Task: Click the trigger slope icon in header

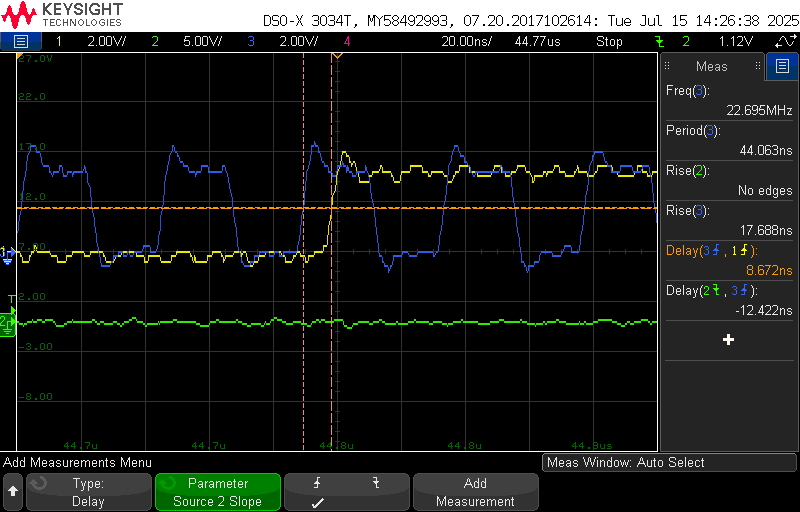Action: 660,41
